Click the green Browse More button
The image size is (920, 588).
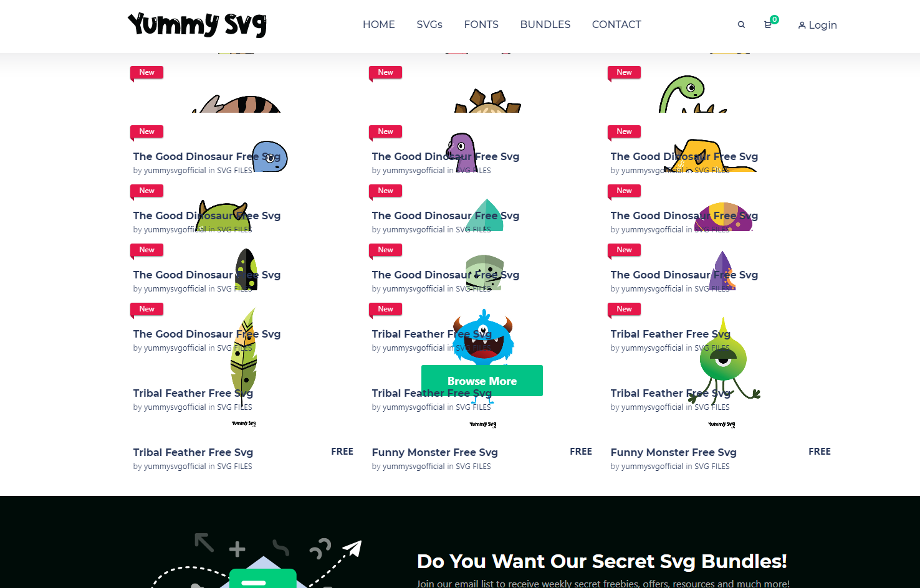pos(482,381)
